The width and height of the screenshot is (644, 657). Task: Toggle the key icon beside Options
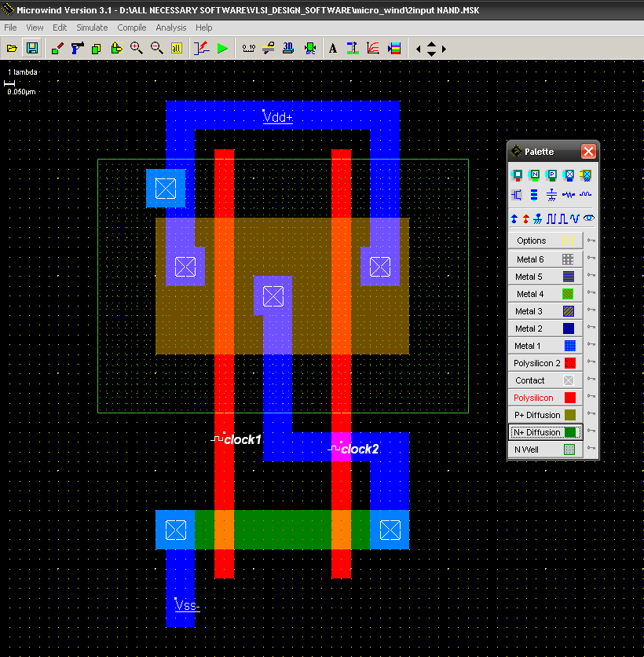coord(591,240)
